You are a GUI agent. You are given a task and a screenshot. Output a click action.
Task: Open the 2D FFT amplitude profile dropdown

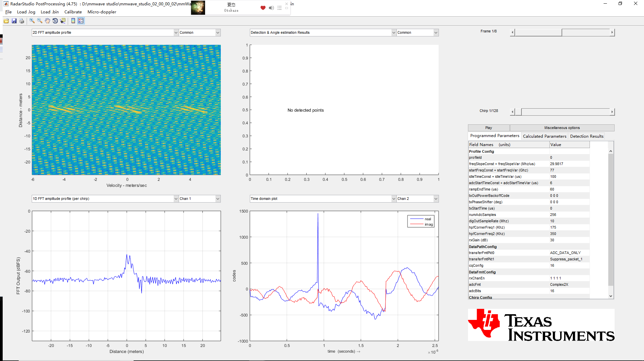pyautogui.click(x=176, y=32)
